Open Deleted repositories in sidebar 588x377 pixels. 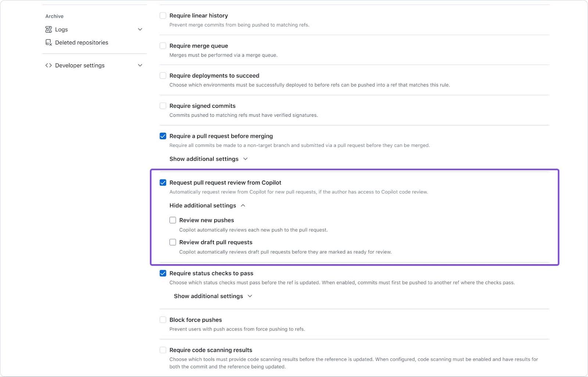pyautogui.click(x=82, y=43)
